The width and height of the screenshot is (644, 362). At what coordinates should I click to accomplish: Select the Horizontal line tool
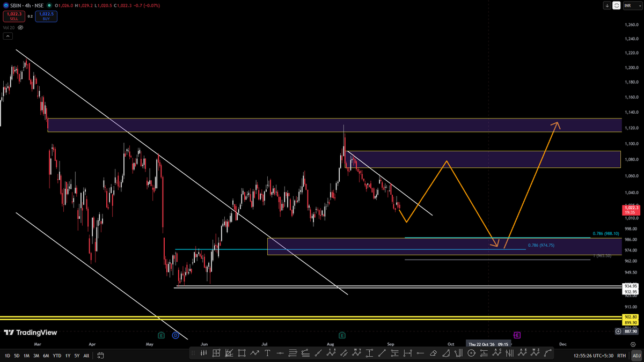pos(280,353)
